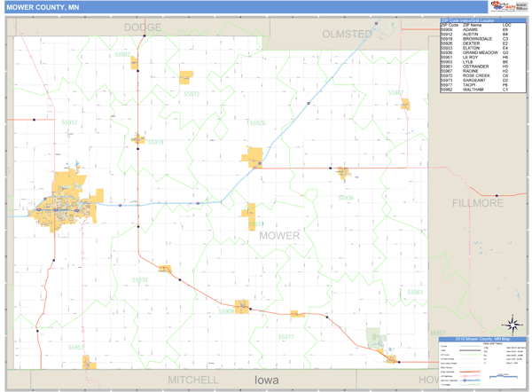Click the MOWER county label on map
The height and width of the screenshot is (392, 532).
click(x=279, y=236)
